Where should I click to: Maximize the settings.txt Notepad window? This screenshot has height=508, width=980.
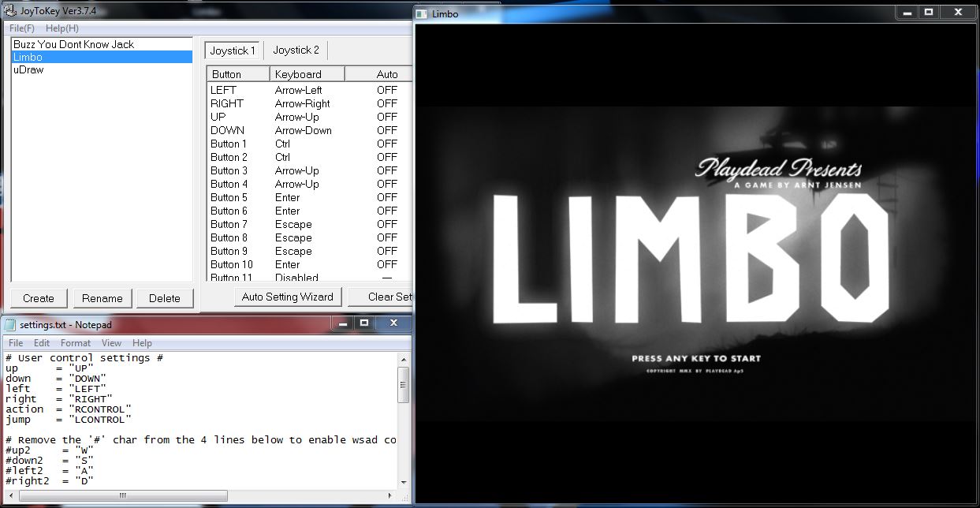tap(363, 323)
